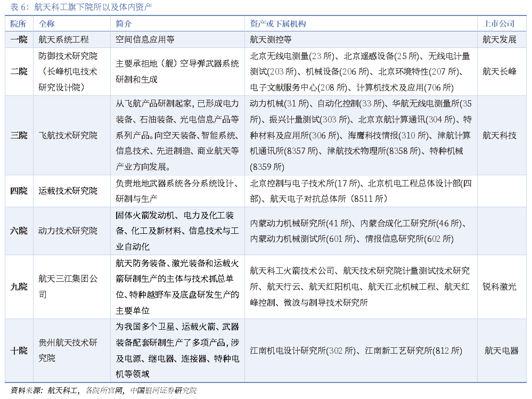Viewport: 532px width, 399px height.
Task: Click the 动力机械(31所) assets cell
Action: click(361, 135)
